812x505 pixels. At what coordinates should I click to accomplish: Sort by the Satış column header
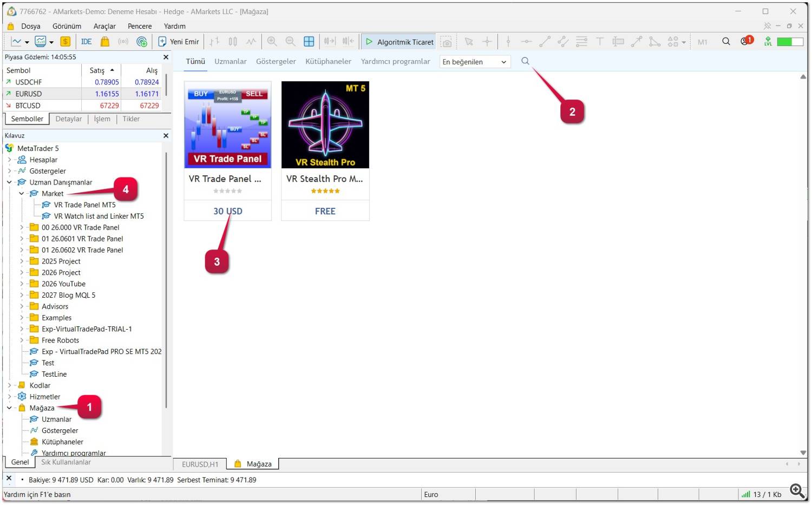[101, 70]
